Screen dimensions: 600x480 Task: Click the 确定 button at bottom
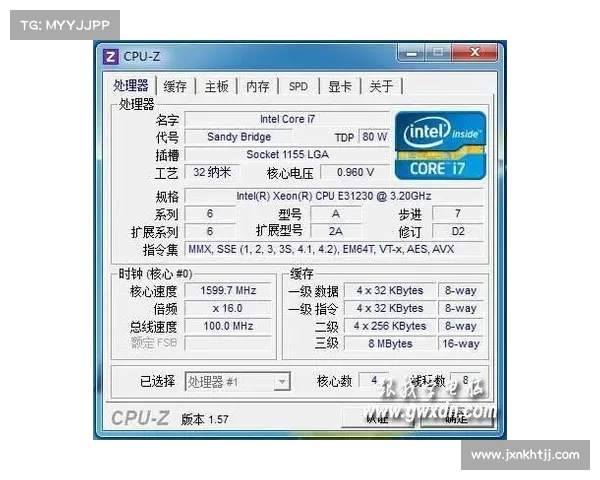click(x=457, y=418)
